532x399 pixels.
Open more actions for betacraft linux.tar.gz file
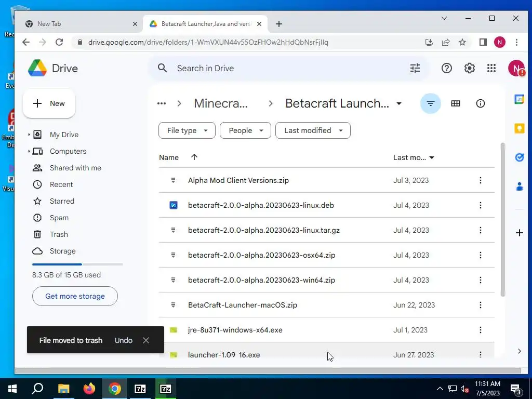click(480, 230)
